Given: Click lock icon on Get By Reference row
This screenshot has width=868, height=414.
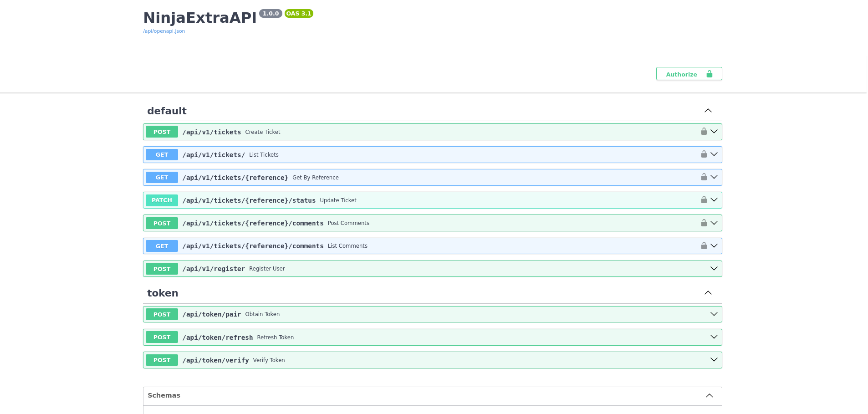Looking at the screenshot, I should [704, 177].
